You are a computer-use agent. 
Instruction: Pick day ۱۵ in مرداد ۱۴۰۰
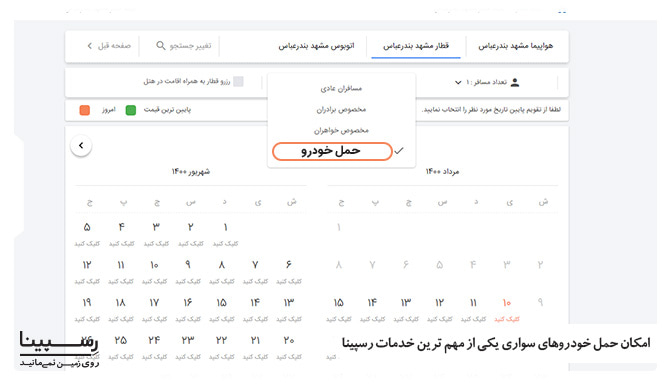338,309
